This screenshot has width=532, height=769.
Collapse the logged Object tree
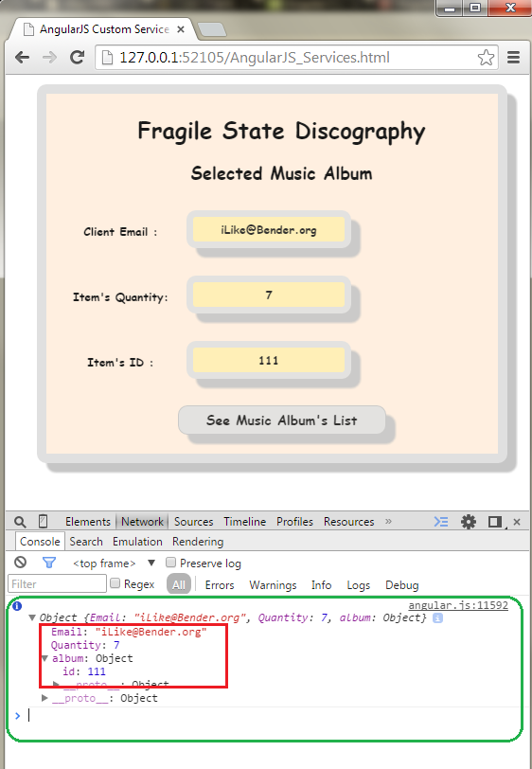tap(32, 617)
